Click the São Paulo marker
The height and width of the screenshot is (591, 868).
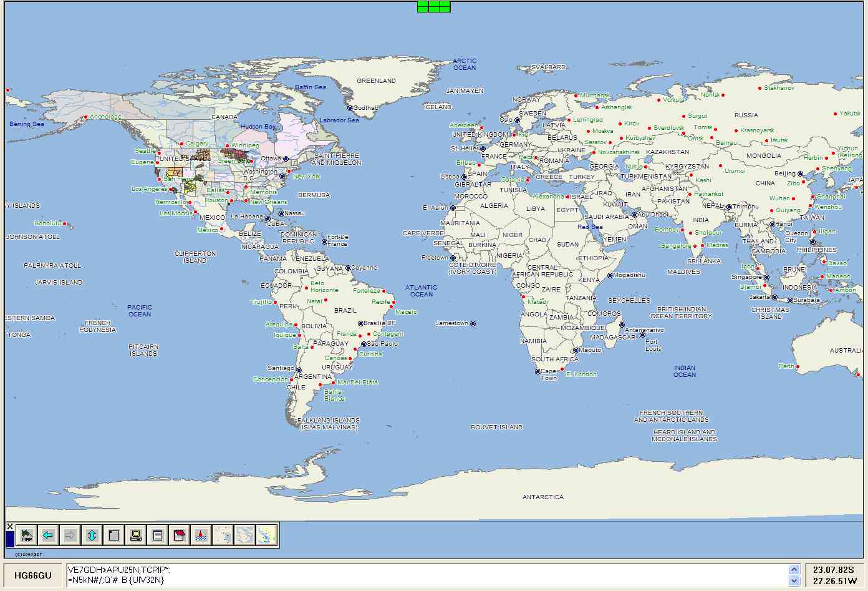[364, 344]
